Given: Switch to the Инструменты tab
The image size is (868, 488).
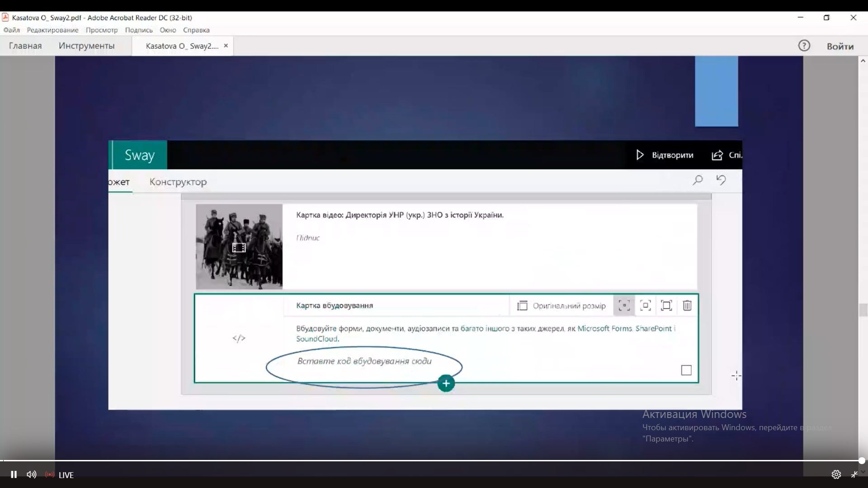Looking at the screenshot, I should coord(87,46).
